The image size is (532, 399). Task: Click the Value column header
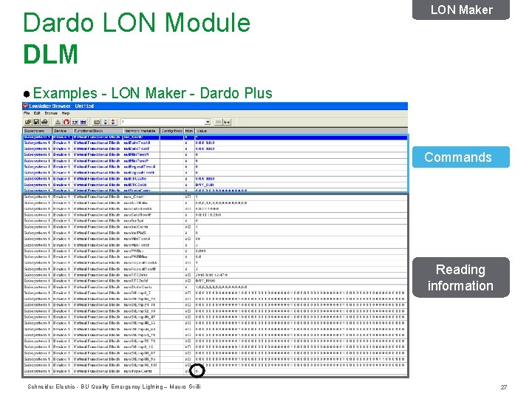pos(301,131)
